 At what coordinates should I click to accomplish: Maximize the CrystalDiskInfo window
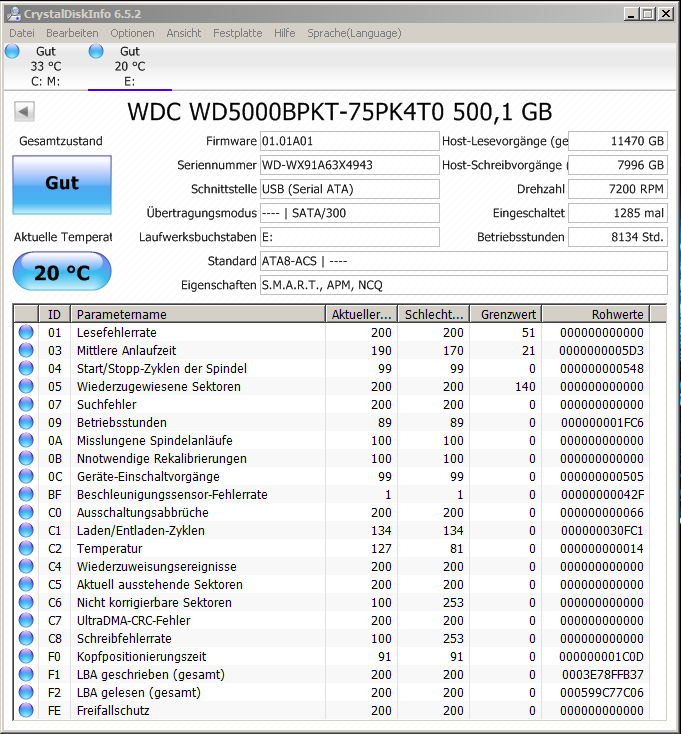[648, 14]
